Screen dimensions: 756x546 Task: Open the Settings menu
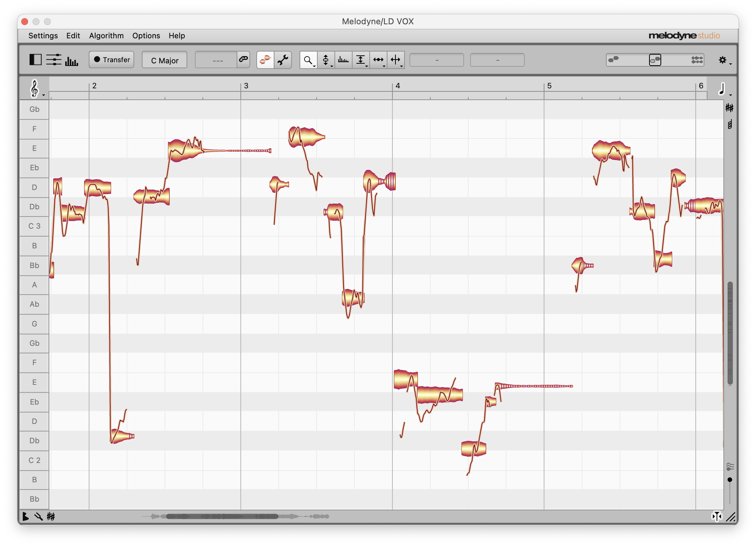point(43,36)
